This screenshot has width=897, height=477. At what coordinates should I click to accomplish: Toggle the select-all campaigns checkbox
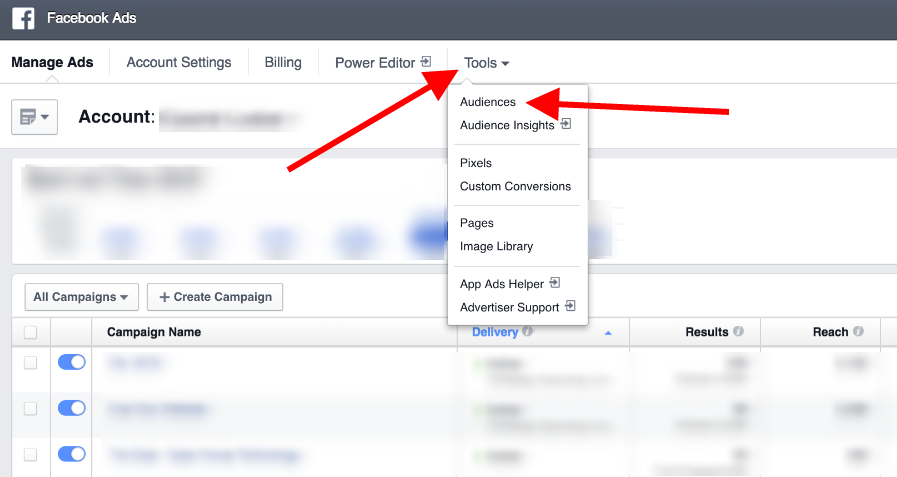tap(30, 332)
